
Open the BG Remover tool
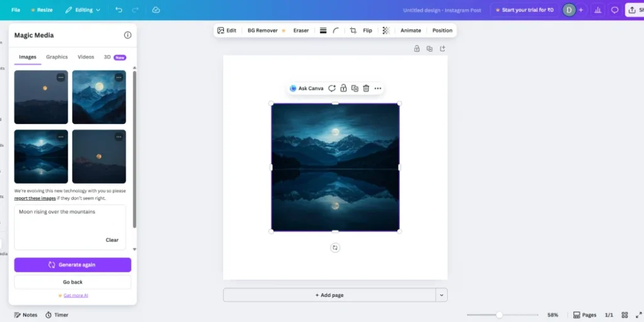tap(265, 30)
